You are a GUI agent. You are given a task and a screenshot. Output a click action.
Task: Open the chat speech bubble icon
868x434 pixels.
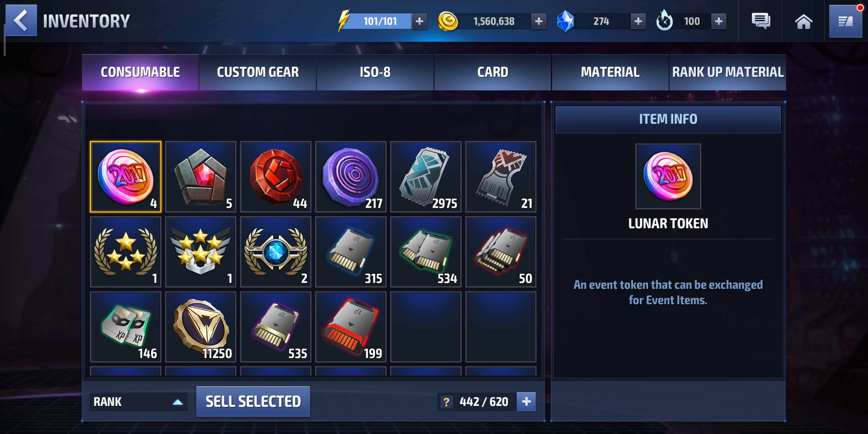click(x=761, y=21)
